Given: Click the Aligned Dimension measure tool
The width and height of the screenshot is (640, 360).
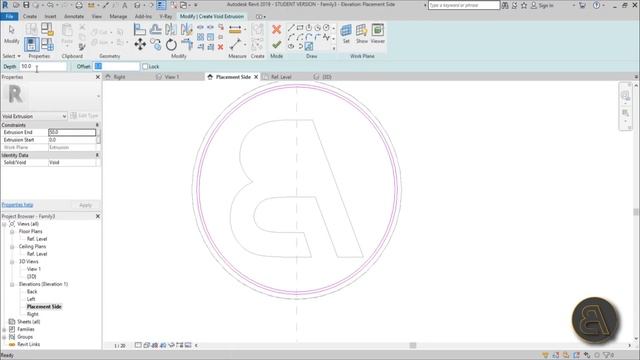Looking at the screenshot, I should (235, 29).
